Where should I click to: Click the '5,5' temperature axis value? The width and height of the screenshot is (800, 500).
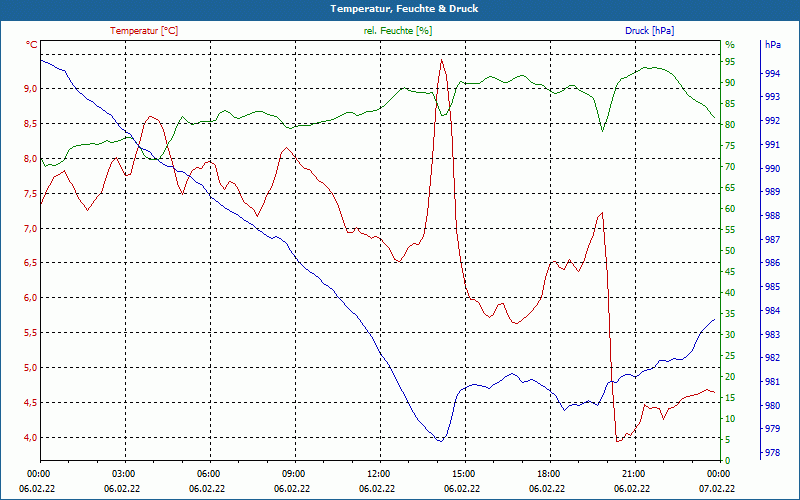coord(31,333)
